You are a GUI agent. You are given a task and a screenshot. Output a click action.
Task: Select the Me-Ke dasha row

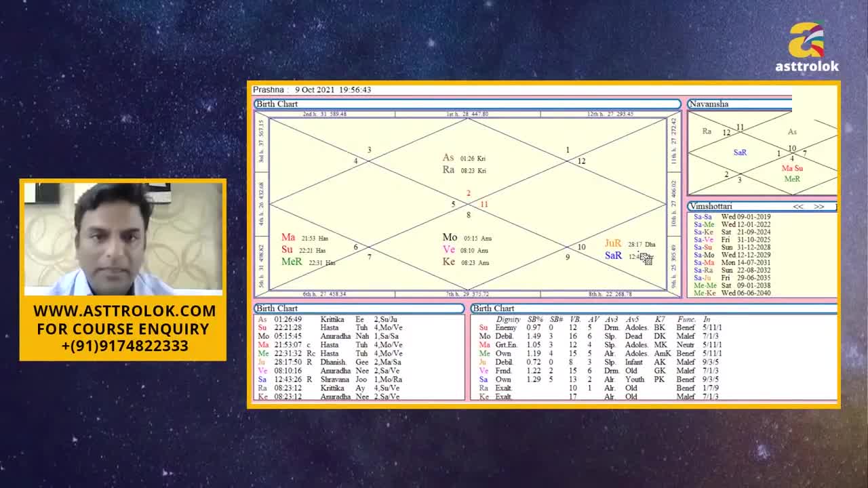click(732, 293)
